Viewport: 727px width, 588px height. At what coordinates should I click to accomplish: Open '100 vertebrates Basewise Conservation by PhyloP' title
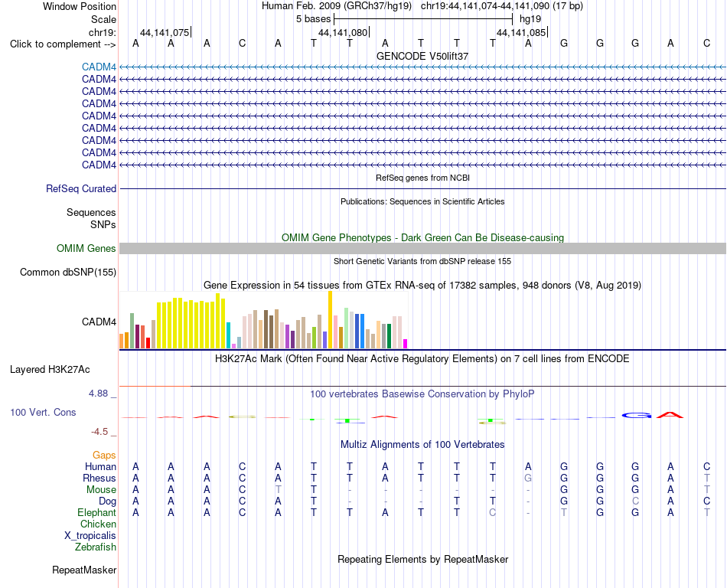pyautogui.click(x=422, y=394)
